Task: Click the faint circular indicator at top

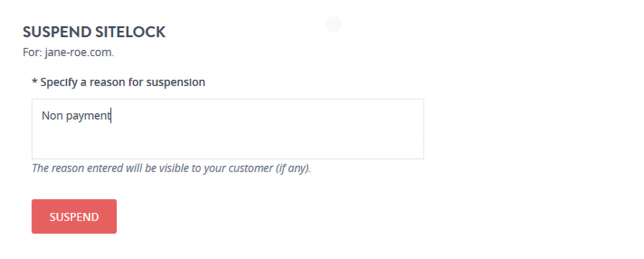Action: click(x=334, y=24)
